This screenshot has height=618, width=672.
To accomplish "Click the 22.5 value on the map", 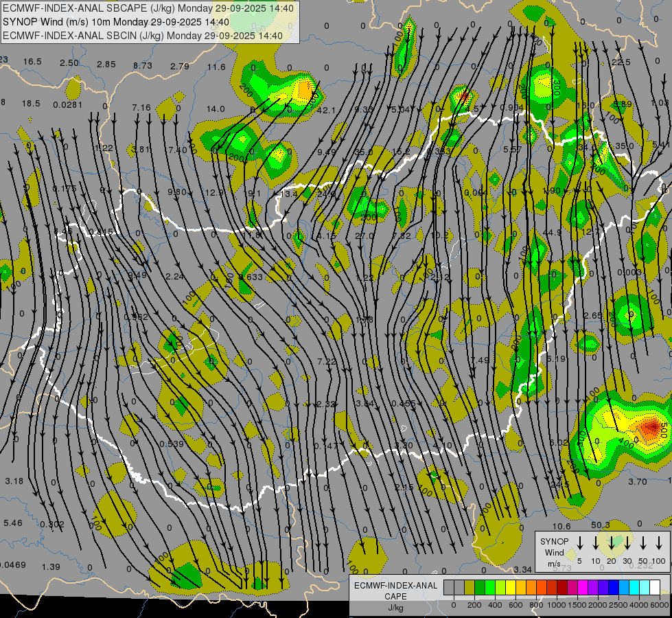I will tap(621, 62).
